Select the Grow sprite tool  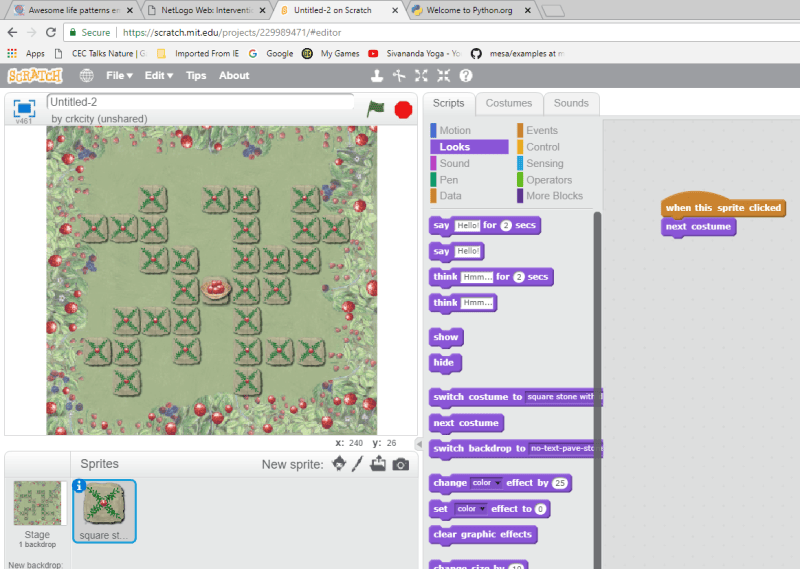point(421,76)
